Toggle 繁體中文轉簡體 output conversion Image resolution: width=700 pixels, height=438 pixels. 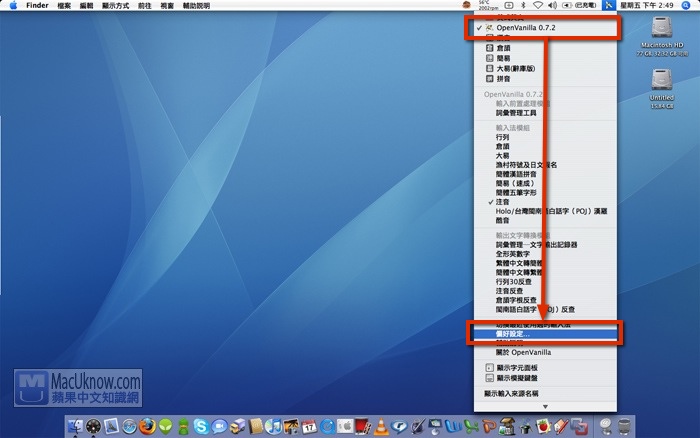pyautogui.click(x=545, y=263)
